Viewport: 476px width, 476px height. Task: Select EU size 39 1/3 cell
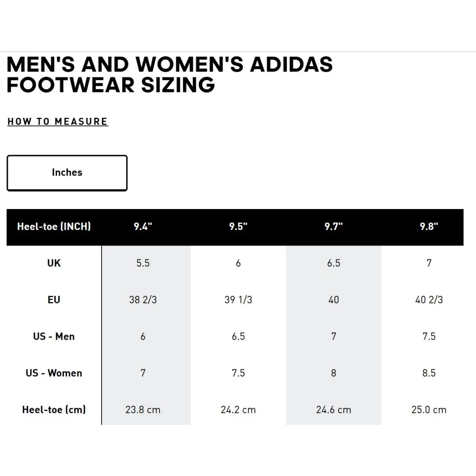[x=238, y=299]
